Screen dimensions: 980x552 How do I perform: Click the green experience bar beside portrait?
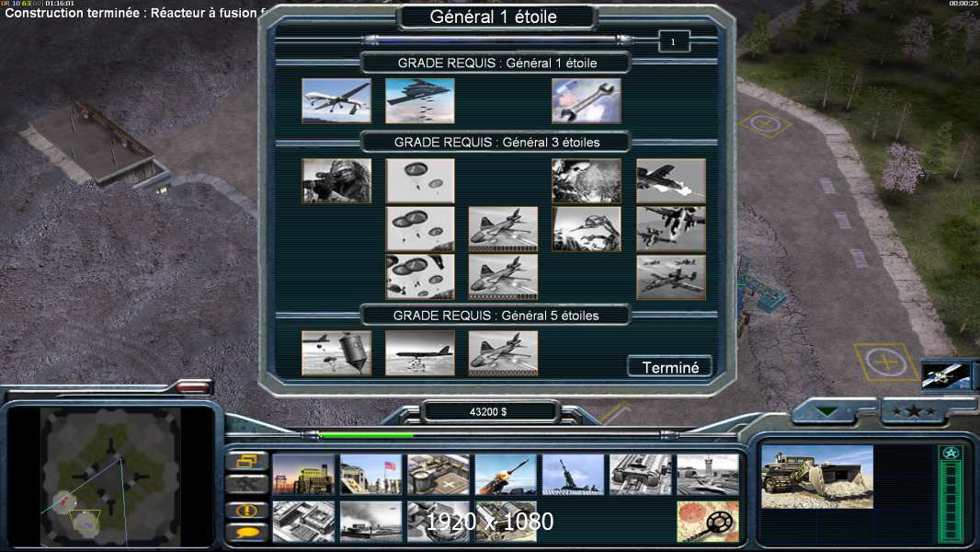pyautogui.click(x=951, y=493)
